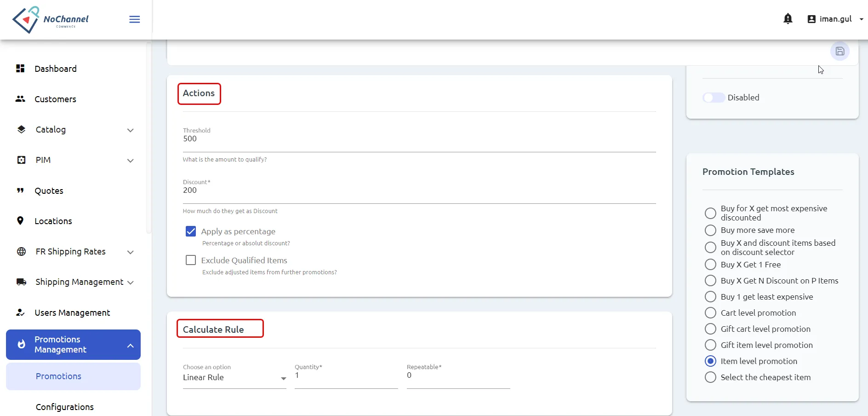This screenshot has height=416, width=868.
Task: Open Dashboard from sidebar
Action: pos(56,69)
